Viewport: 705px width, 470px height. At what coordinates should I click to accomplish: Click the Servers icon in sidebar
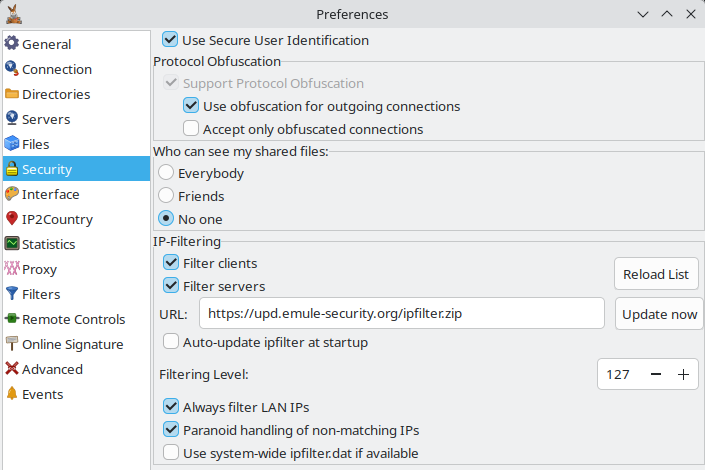tap(12, 119)
